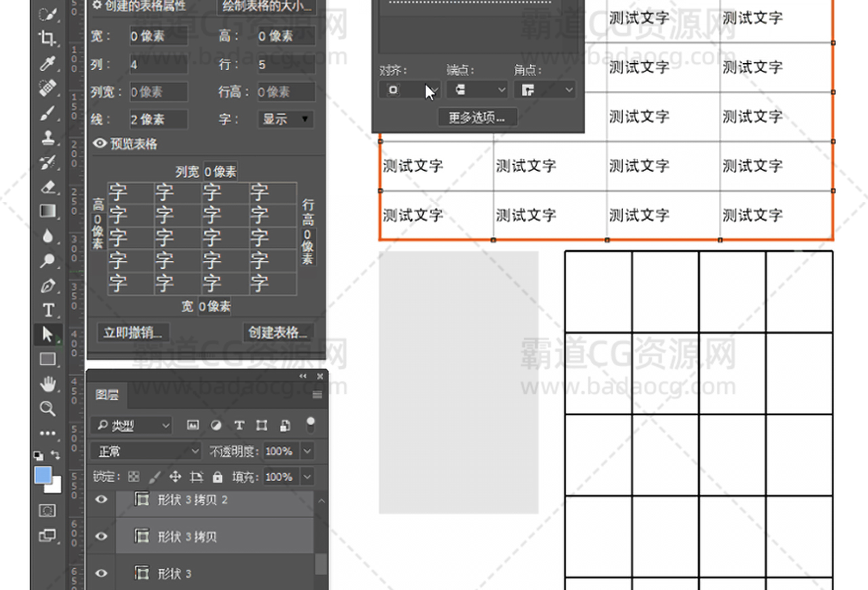Click the 创建表格 button
This screenshot has width=868, height=590.
coord(278,332)
